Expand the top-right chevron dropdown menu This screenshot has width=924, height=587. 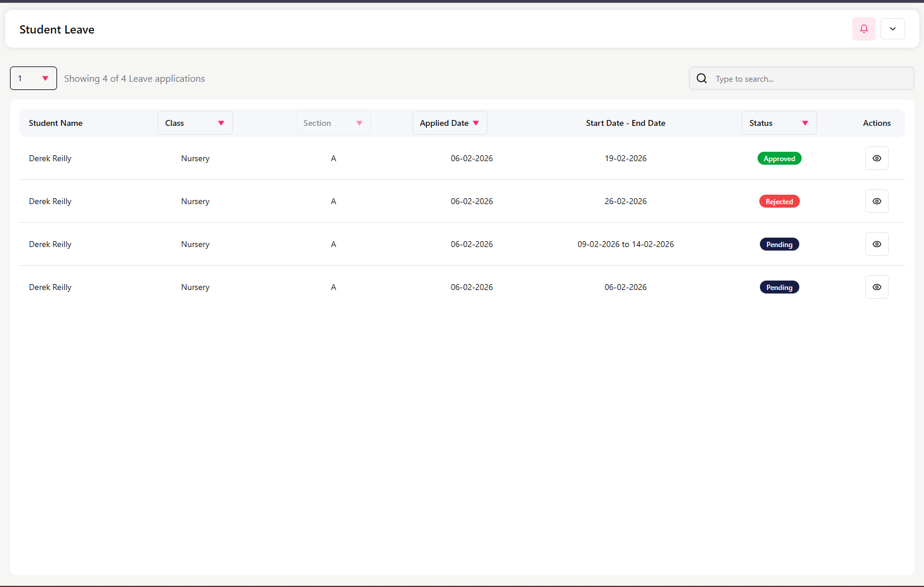pyautogui.click(x=892, y=29)
